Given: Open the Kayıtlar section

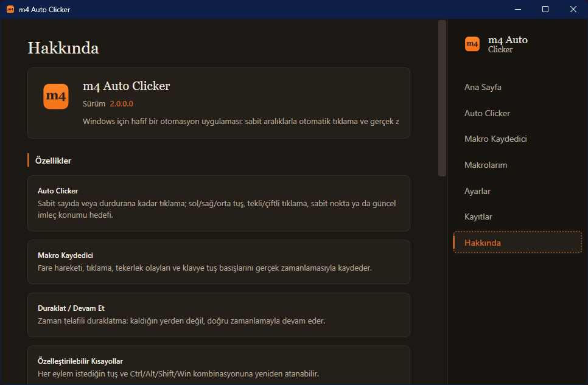Looking at the screenshot, I should click(517, 217).
